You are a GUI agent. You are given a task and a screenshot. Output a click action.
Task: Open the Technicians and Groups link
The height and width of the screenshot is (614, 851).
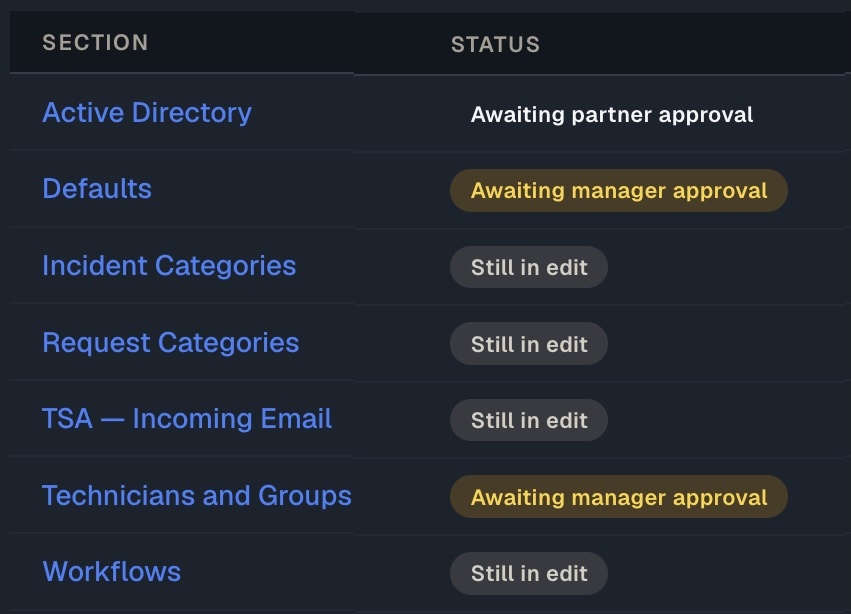point(197,496)
